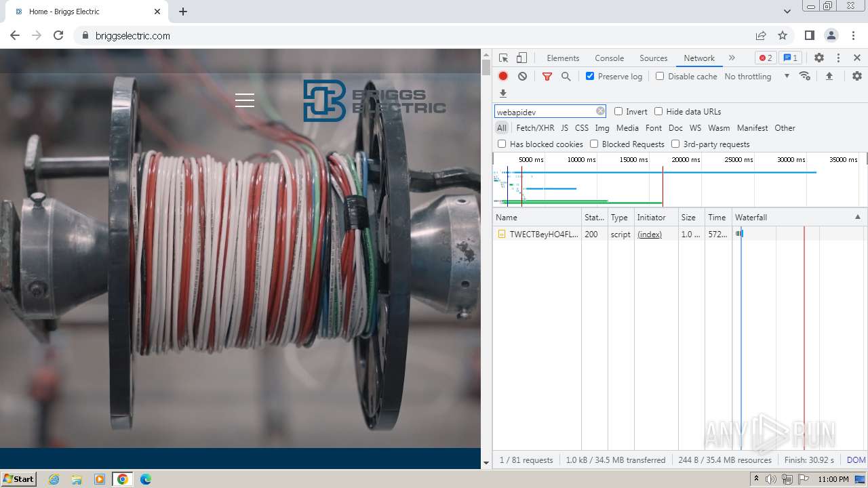Open Internet Explorer from taskbar
868x488 pixels.
pos(54,479)
